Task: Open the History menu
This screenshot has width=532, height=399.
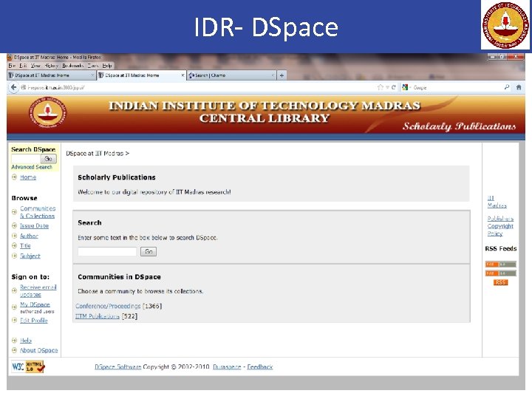Action: pyautogui.click(x=52, y=66)
